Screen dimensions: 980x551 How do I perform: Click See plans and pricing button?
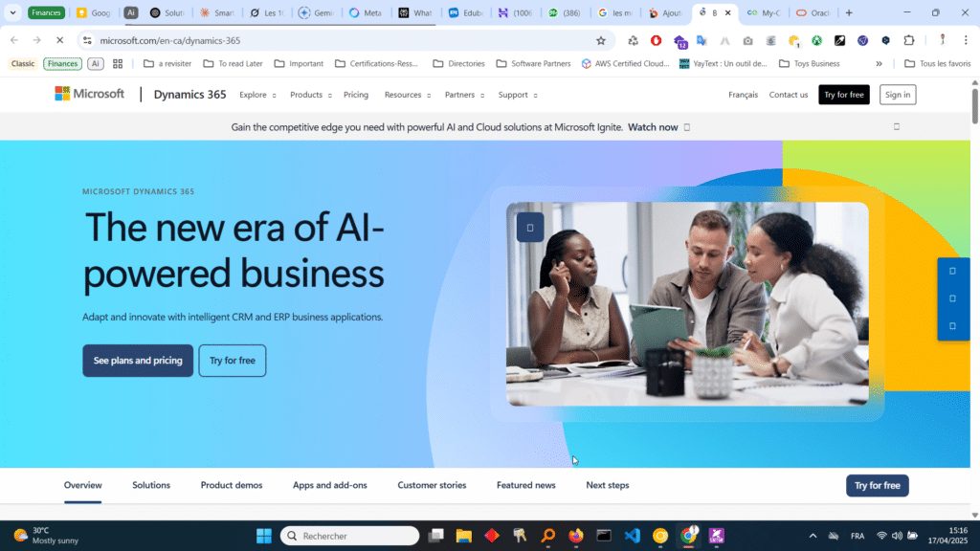click(138, 361)
